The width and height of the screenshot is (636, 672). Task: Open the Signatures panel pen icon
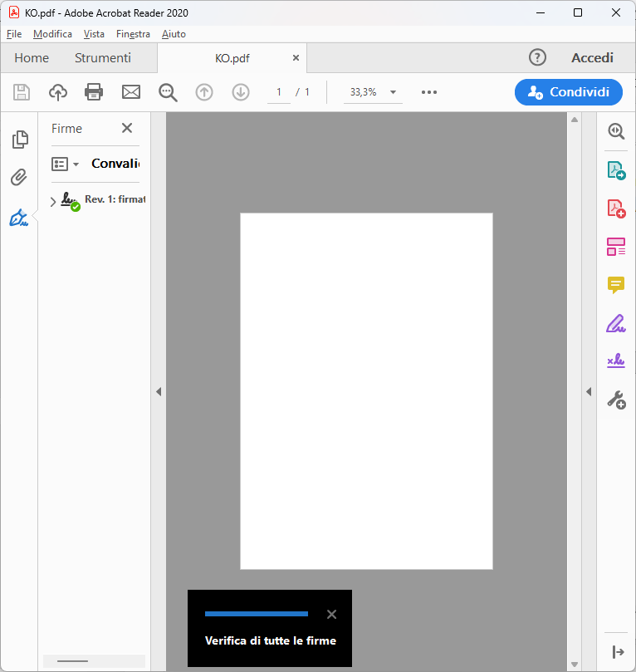coord(19,218)
